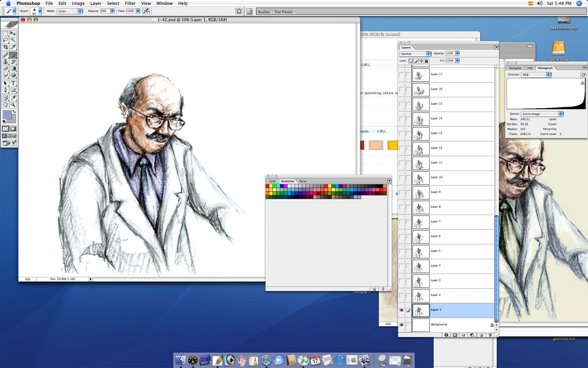Select the Gradient tool
Image resolution: width=588 pixels, height=368 pixels.
[x=13, y=69]
